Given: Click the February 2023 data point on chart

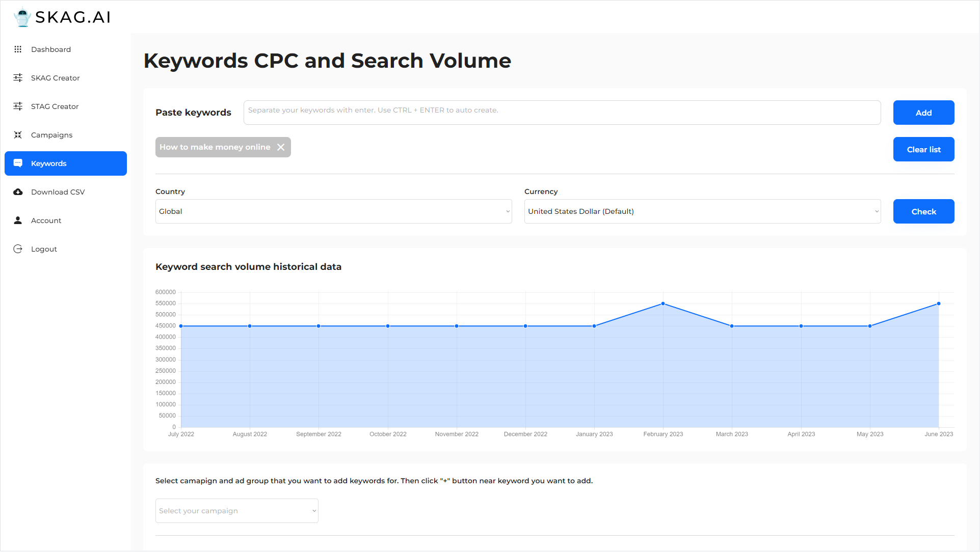Looking at the screenshot, I should pos(663,303).
